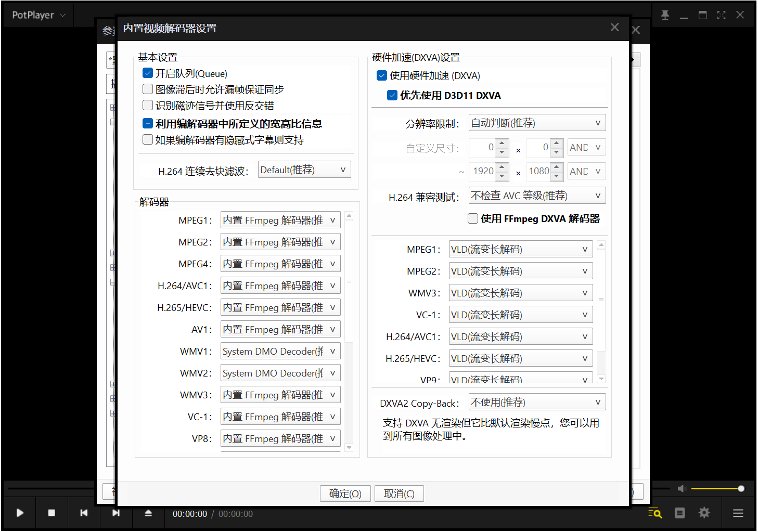Open WMV1 System DMO Decoder dropdown

click(x=280, y=351)
